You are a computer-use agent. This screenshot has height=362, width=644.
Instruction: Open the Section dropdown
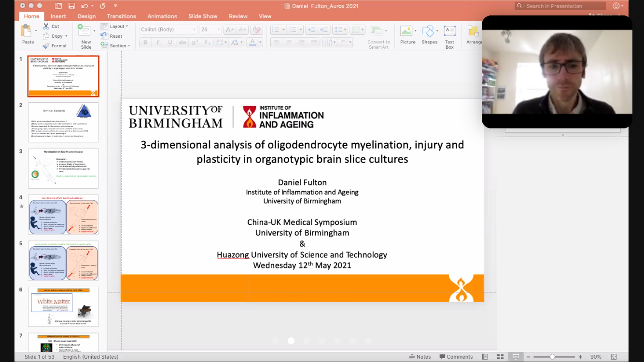click(x=116, y=45)
